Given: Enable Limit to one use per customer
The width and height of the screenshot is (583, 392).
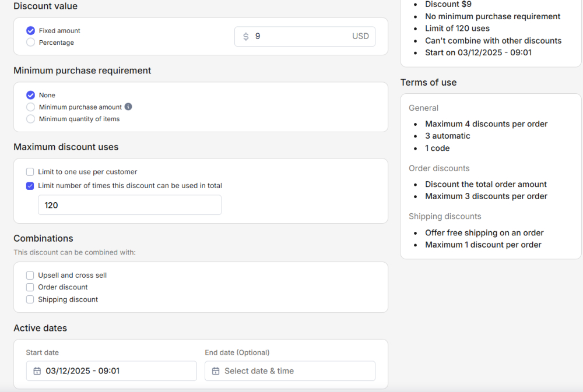Looking at the screenshot, I should pos(30,172).
